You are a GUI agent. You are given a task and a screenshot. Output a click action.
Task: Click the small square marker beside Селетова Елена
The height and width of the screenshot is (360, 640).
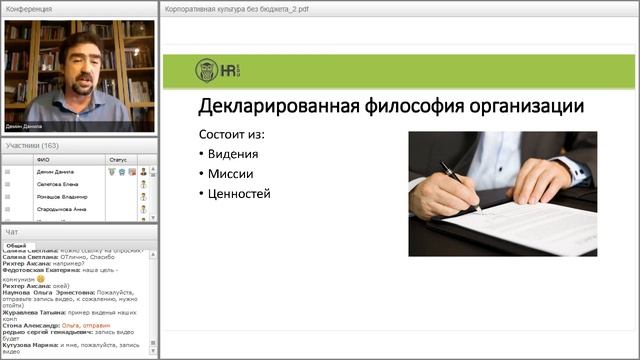(x=7, y=184)
